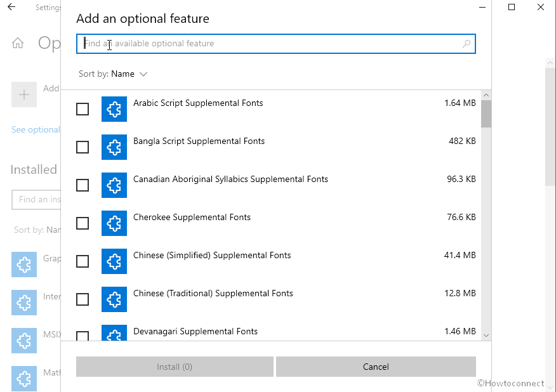
Task: Click the back arrow in Settings
Action: tap(12, 8)
